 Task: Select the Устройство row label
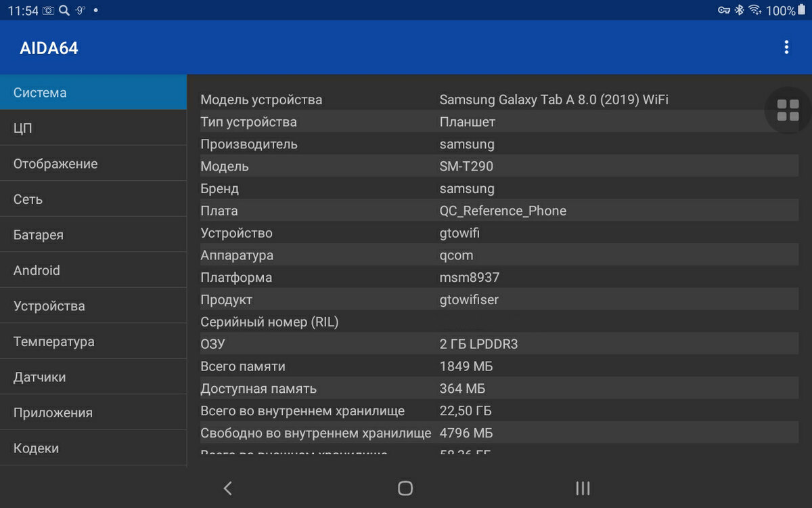click(x=236, y=233)
